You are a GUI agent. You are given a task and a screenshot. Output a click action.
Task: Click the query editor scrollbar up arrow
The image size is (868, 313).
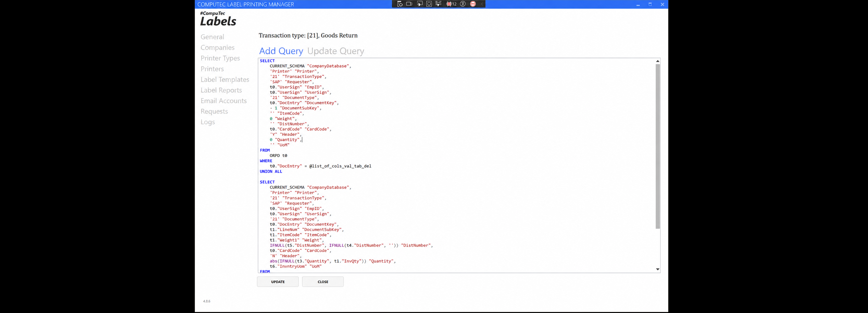[657, 61]
